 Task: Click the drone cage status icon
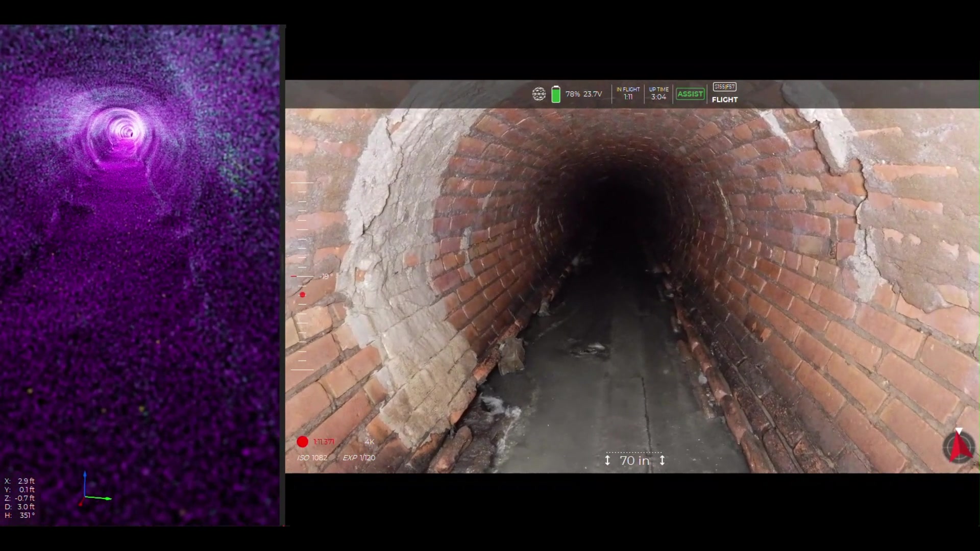click(x=539, y=94)
